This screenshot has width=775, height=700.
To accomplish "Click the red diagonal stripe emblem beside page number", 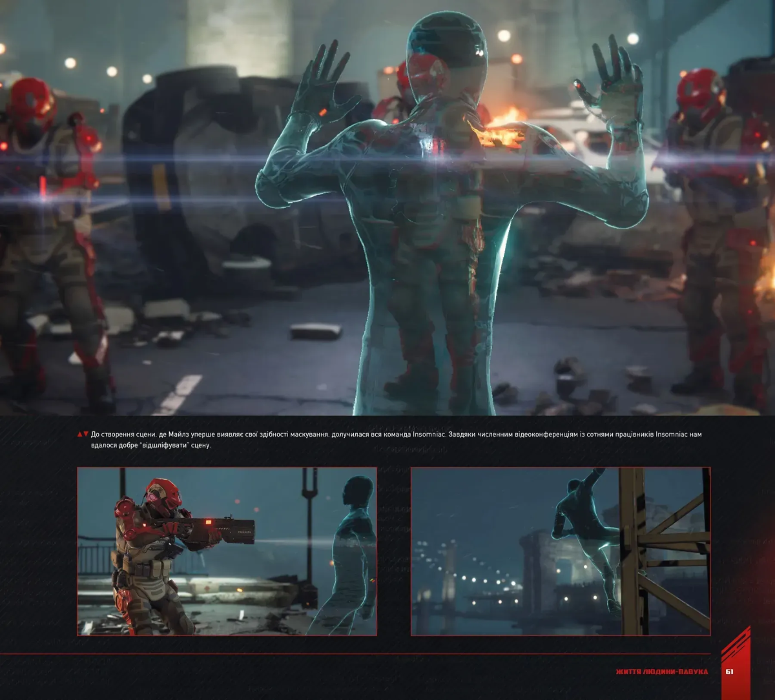I will (x=736, y=662).
